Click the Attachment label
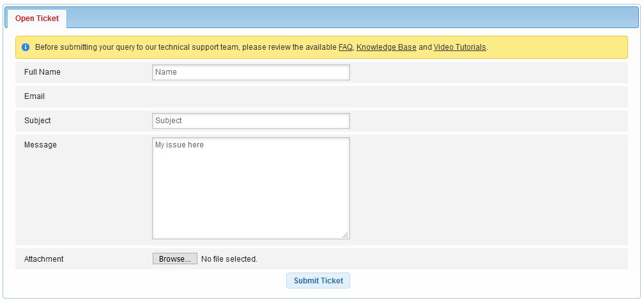 click(43, 259)
